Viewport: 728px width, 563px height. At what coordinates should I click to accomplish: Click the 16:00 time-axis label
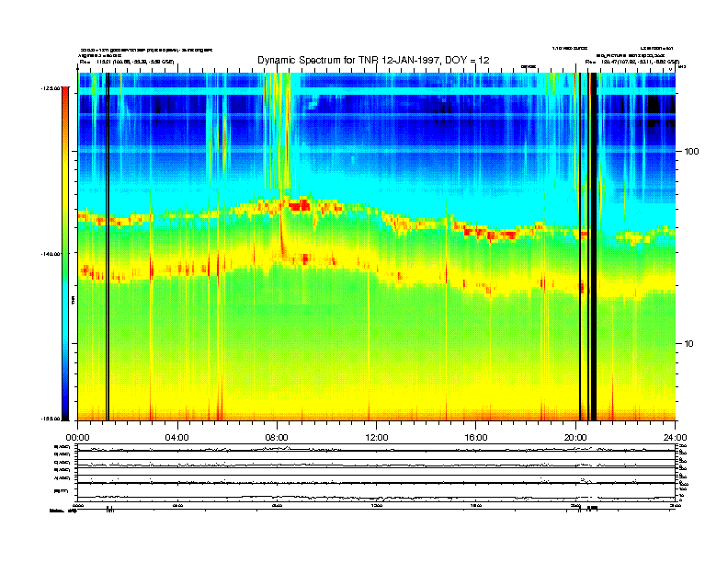(476, 438)
